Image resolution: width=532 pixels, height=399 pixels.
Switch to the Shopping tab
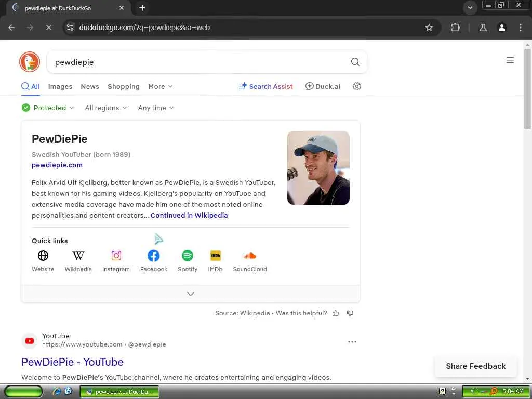124,87
